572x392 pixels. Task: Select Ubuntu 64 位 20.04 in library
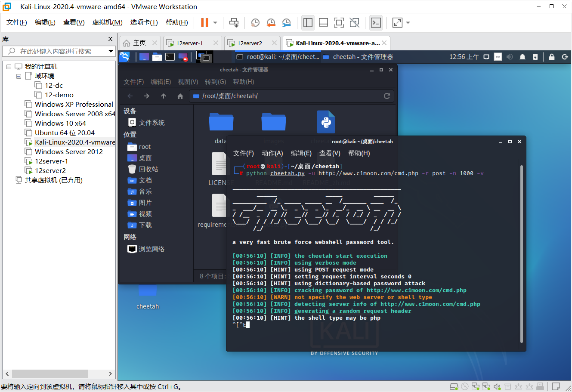click(65, 133)
